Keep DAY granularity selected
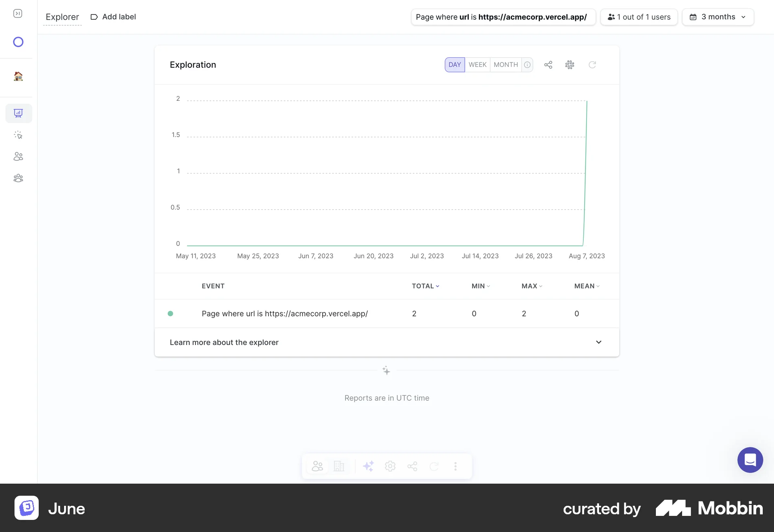 point(455,64)
